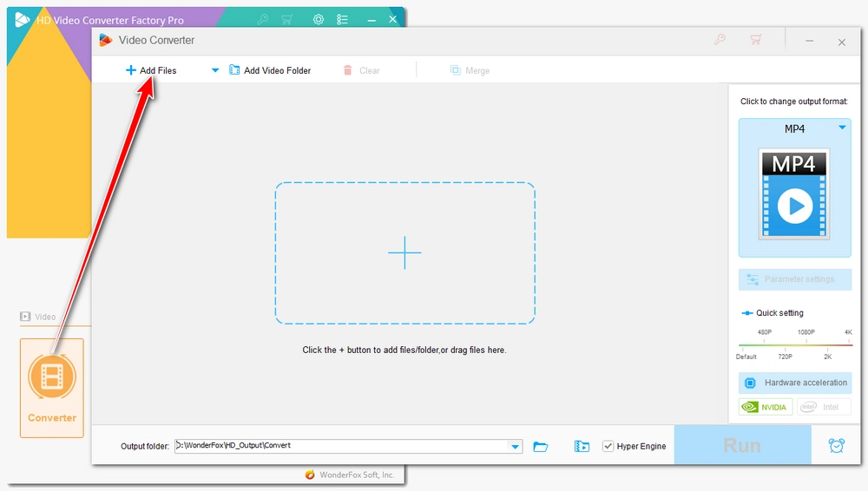
Task: Minimize the Video Converter window
Action: (x=809, y=42)
